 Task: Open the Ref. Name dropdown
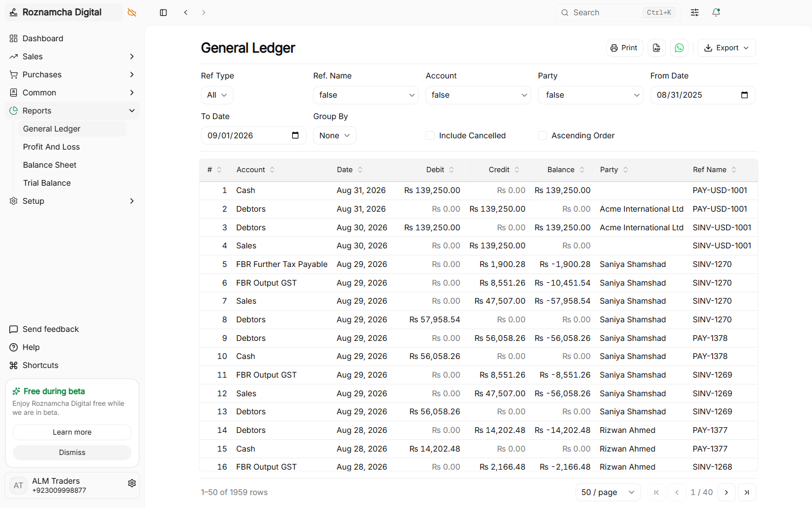[366, 95]
